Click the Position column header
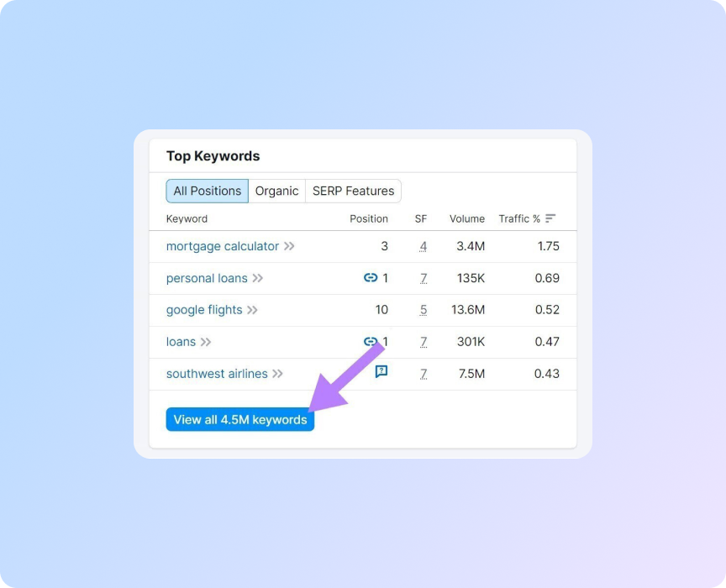The height and width of the screenshot is (588, 726). pyautogui.click(x=370, y=218)
